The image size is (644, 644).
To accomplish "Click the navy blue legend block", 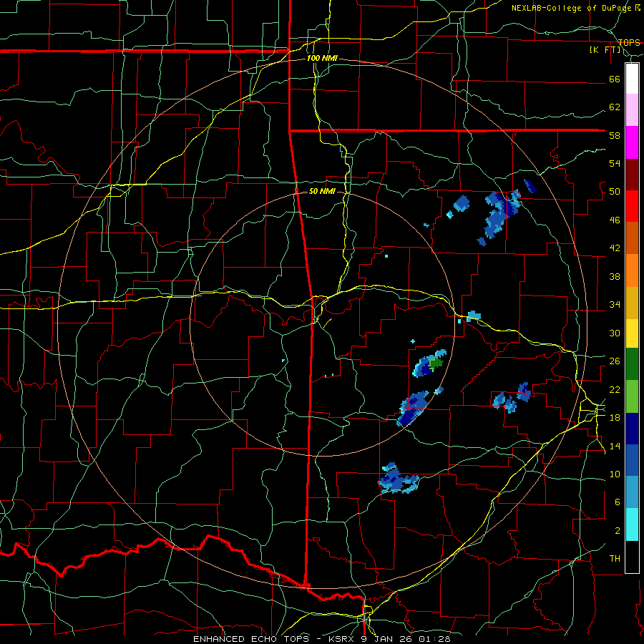I will [632, 429].
